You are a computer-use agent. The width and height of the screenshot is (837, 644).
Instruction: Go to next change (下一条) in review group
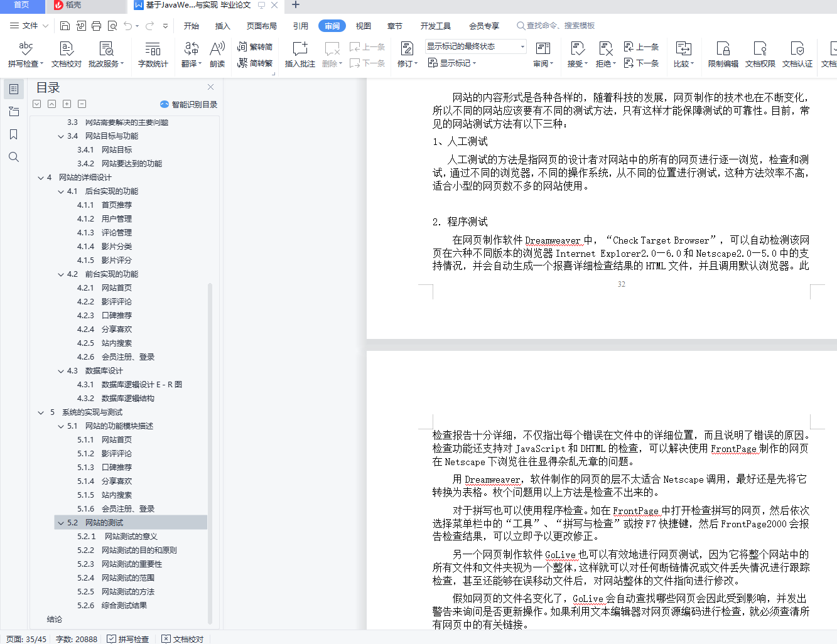coord(641,63)
